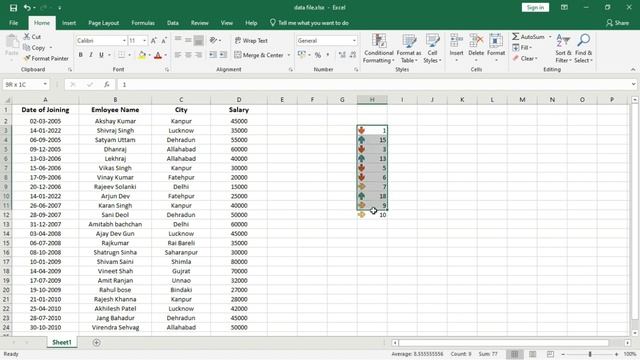
Task: Toggle Bold formatting
Action: click(x=80, y=55)
